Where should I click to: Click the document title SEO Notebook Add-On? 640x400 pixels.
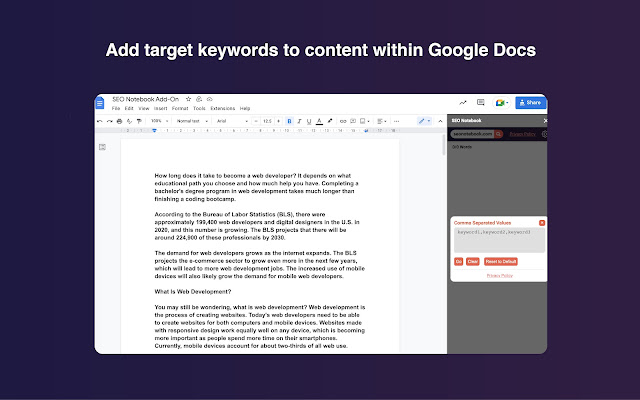click(145, 99)
